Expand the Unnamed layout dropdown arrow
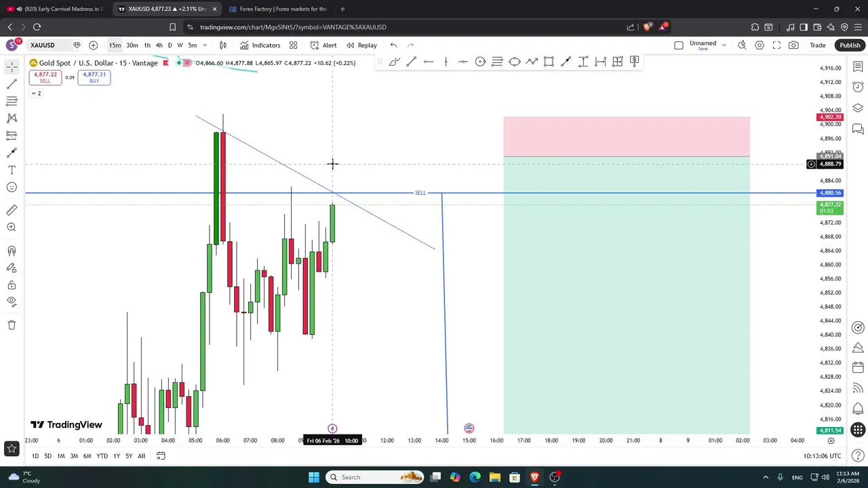868x488 pixels. [724, 45]
